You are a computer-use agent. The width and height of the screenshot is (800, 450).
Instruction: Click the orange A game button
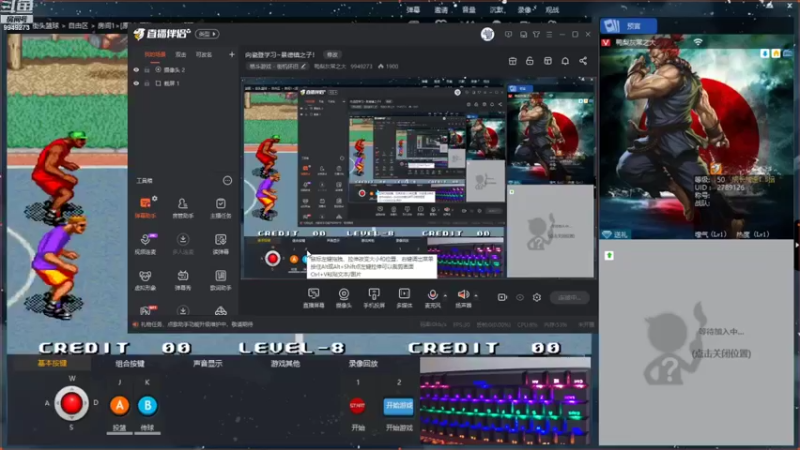coord(119,405)
